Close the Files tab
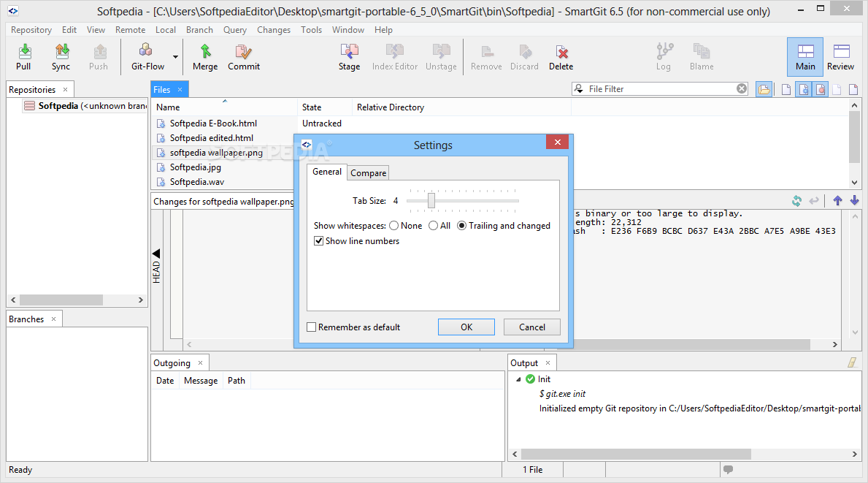The width and height of the screenshot is (868, 483). 180,89
